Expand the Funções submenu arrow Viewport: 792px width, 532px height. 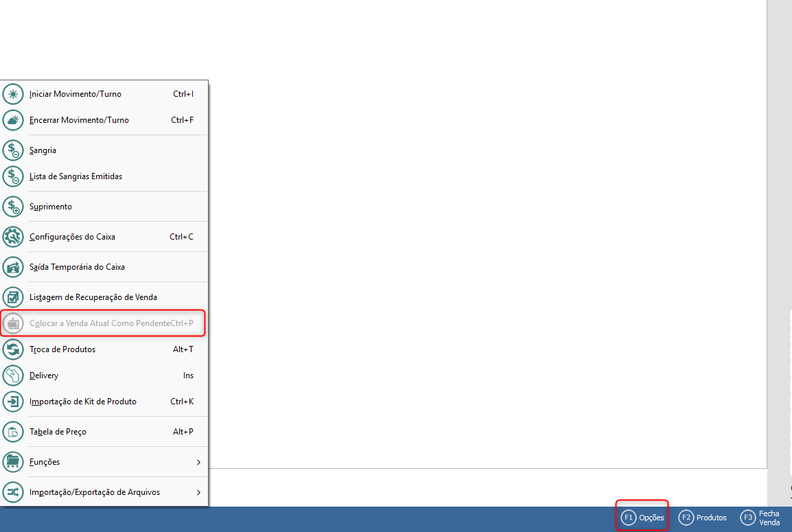point(198,462)
